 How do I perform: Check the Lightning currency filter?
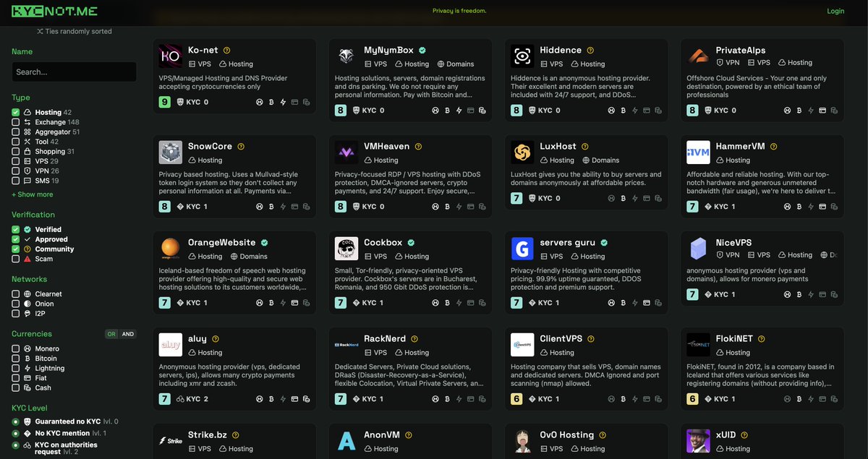(x=15, y=369)
